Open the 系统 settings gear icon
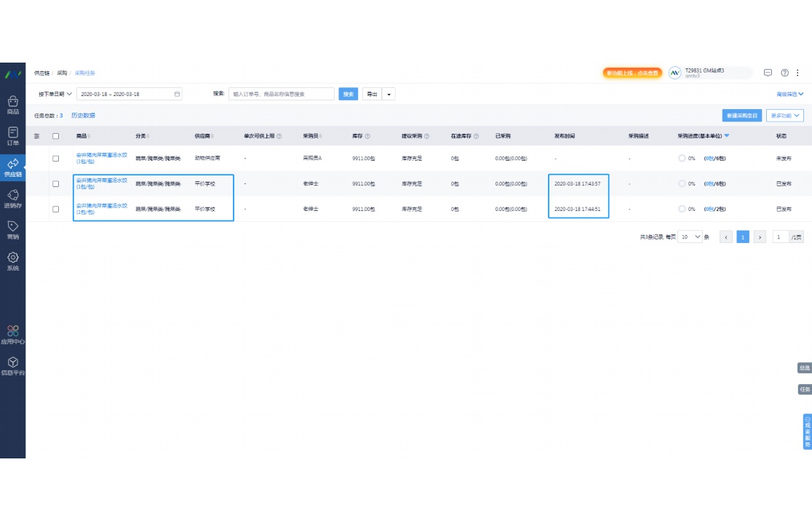The width and height of the screenshot is (812, 521). point(12,260)
